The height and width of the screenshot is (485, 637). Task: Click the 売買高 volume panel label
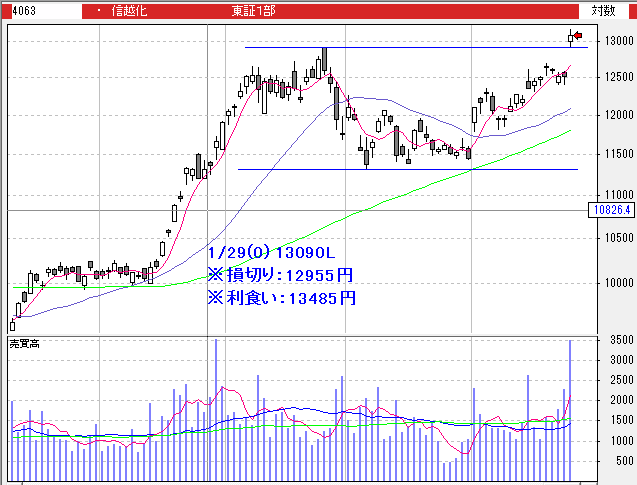coord(23,344)
